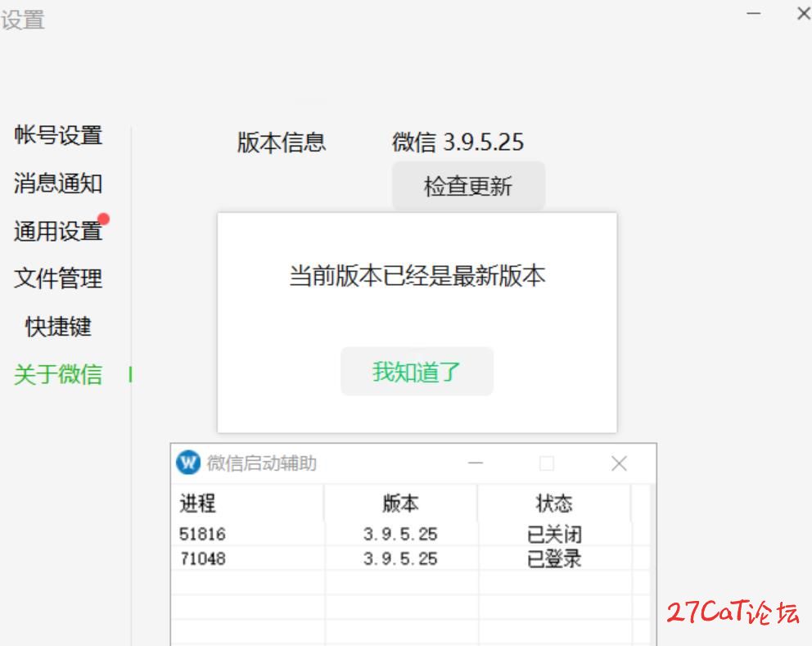The width and height of the screenshot is (812, 646).
Task: Sort by the 版本 column header
Action: (400, 503)
